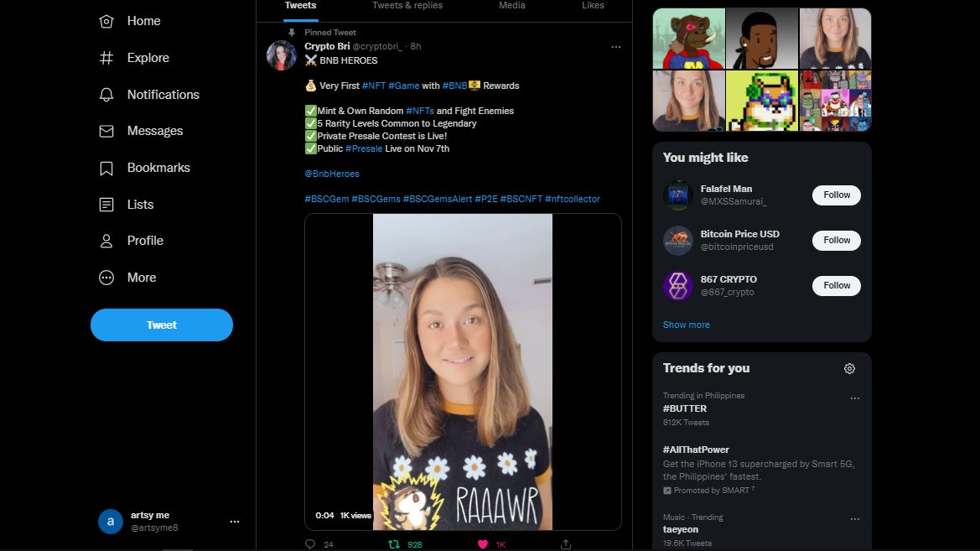The image size is (980, 551).
Task: Open the #Presale hashtag link
Action: 364,148
